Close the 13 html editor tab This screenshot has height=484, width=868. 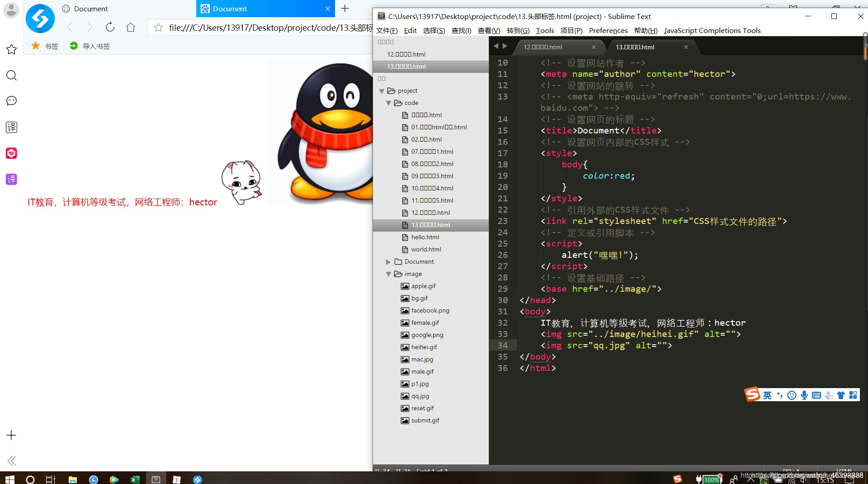click(686, 47)
